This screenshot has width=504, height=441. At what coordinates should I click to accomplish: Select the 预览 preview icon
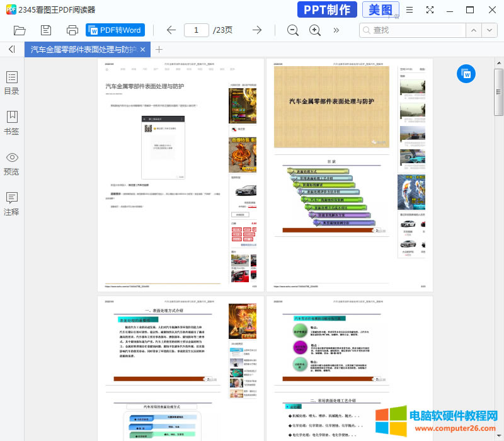[11, 163]
